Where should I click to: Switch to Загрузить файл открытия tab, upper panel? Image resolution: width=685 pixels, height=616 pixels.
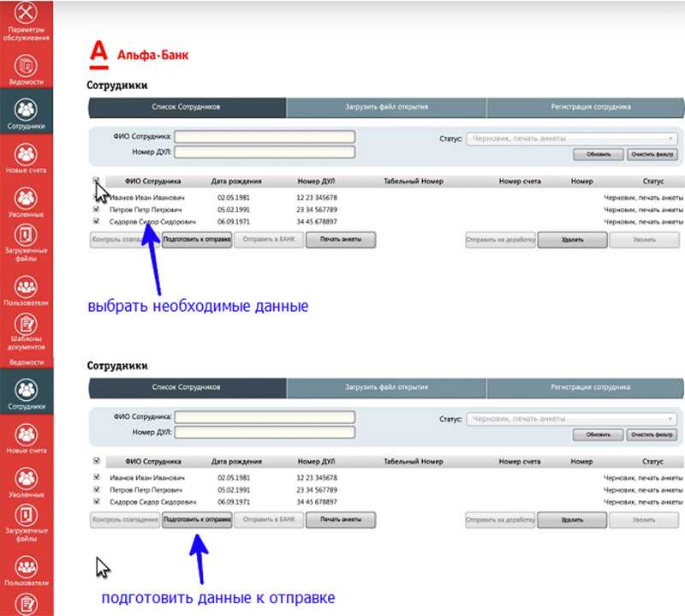386,107
